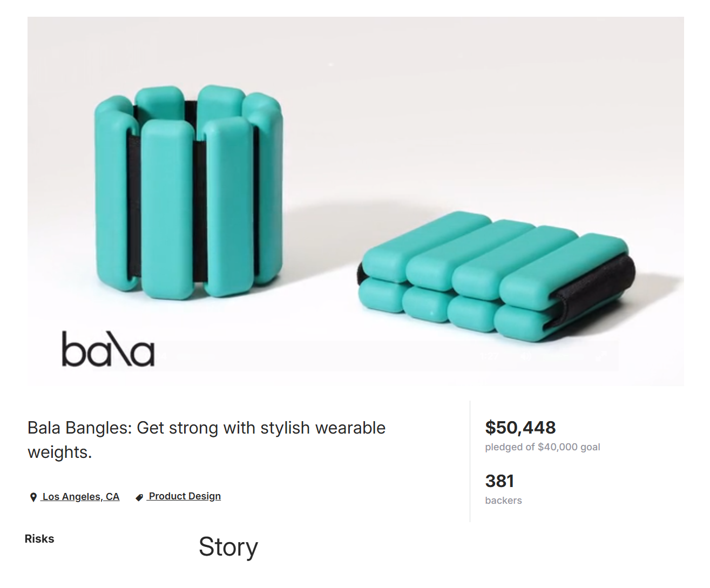Click the Story section heading
Screen dimensions: 710x588
click(x=228, y=547)
